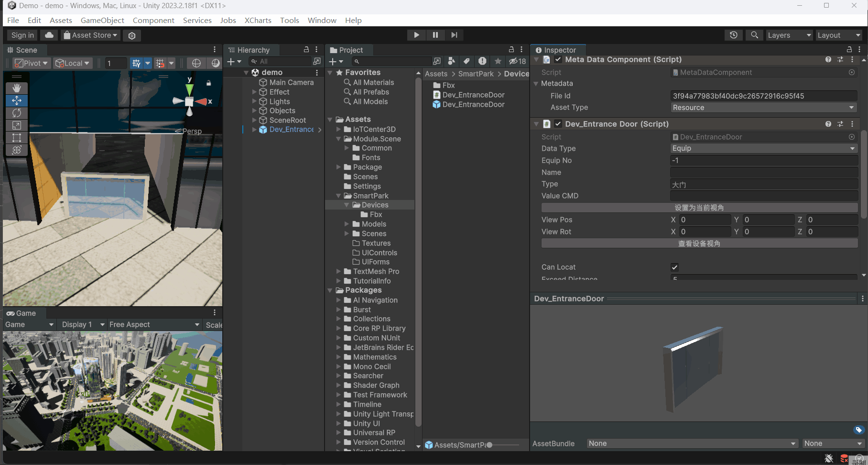Click the Inspector lock icon

849,50
